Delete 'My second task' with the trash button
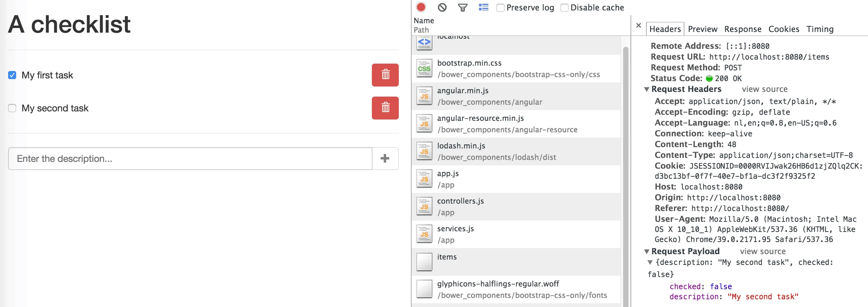Viewport: 868px width, 307px height. [x=385, y=108]
